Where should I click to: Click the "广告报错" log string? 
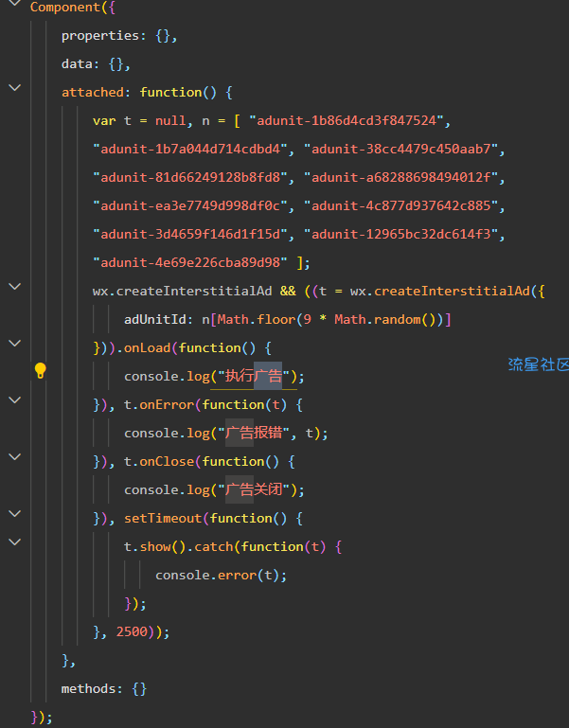pyautogui.click(x=254, y=434)
